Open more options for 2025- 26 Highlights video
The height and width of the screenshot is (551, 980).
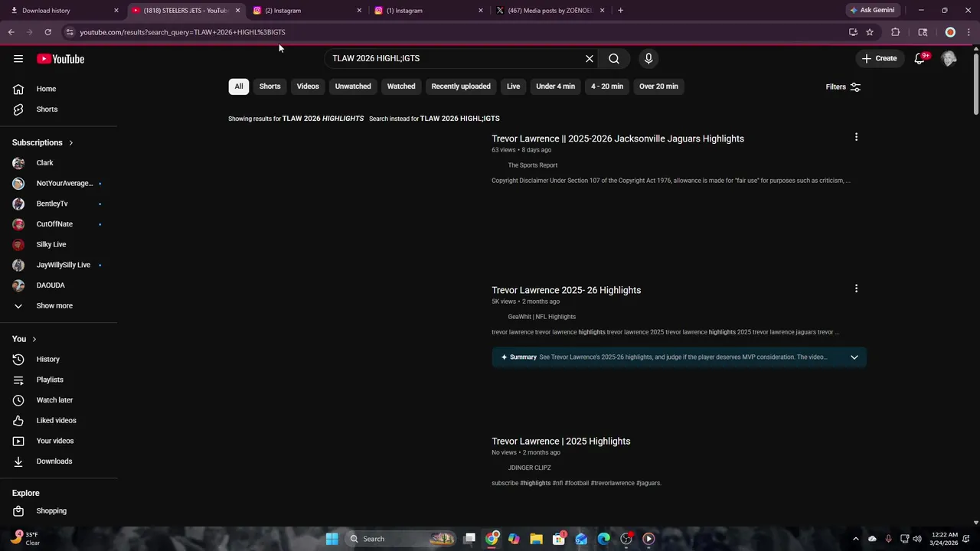[856, 289]
